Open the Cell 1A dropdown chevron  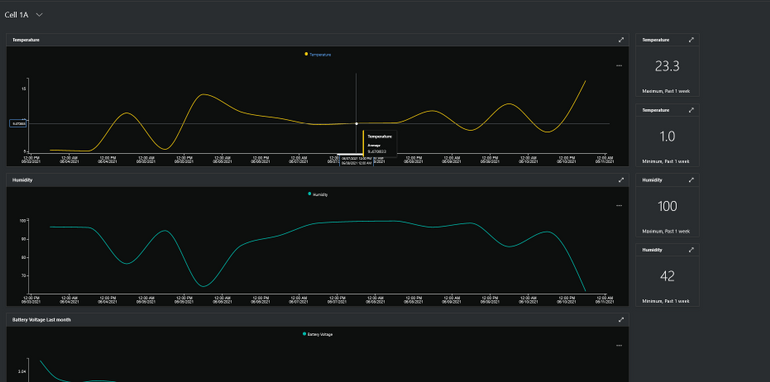(39, 15)
